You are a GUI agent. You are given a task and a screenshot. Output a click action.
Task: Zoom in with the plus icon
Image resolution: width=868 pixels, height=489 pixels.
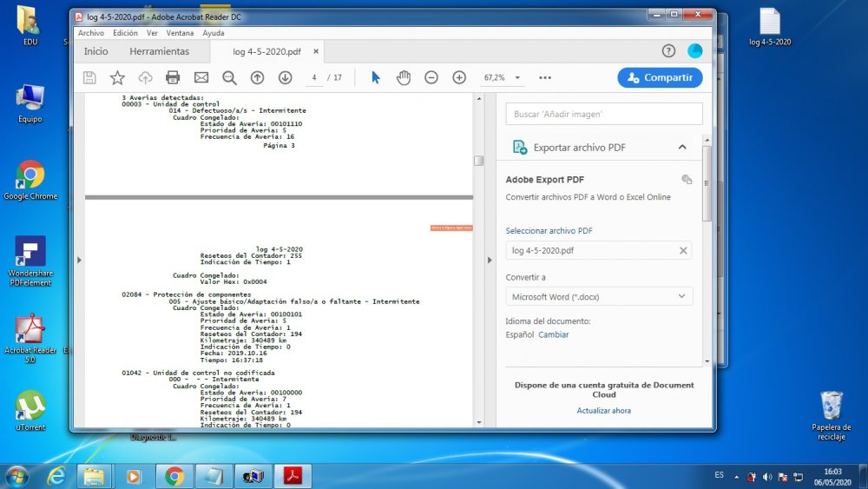[x=459, y=77]
